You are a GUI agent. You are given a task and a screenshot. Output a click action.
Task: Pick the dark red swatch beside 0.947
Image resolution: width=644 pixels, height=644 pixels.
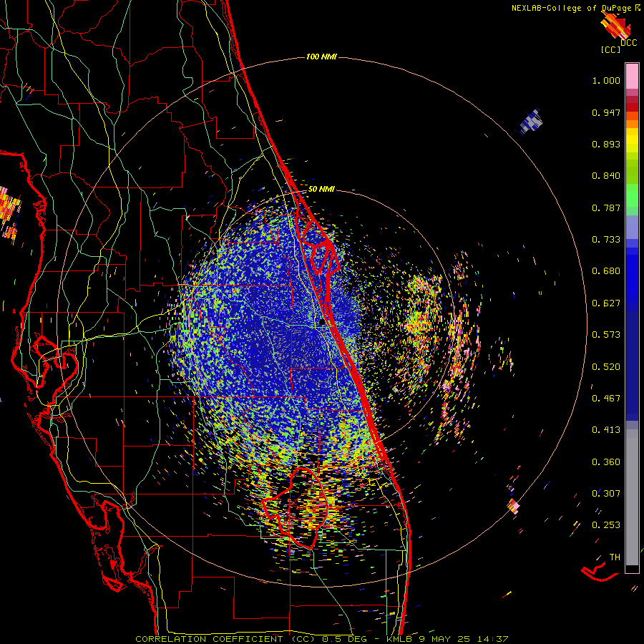(632, 107)
